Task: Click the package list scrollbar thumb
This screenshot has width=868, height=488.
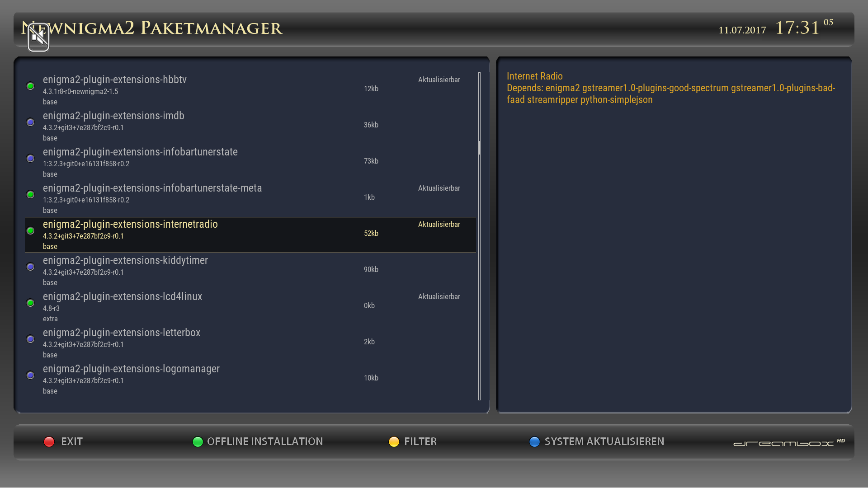Action: tap(479, 148)
